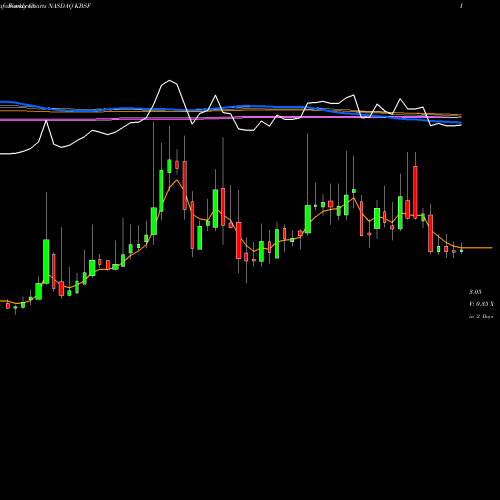
Task: Click the V: 0.35 volume readout
Action: (481, 304)
